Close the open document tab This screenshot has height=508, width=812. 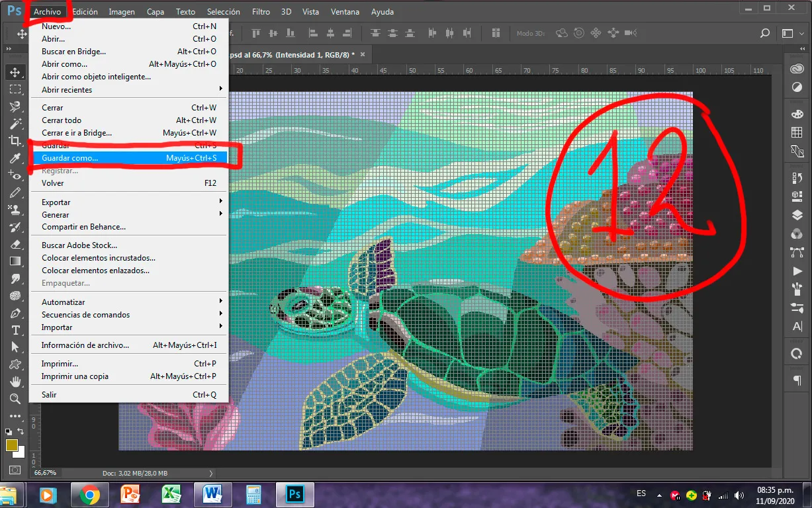(x=362, y=54)
